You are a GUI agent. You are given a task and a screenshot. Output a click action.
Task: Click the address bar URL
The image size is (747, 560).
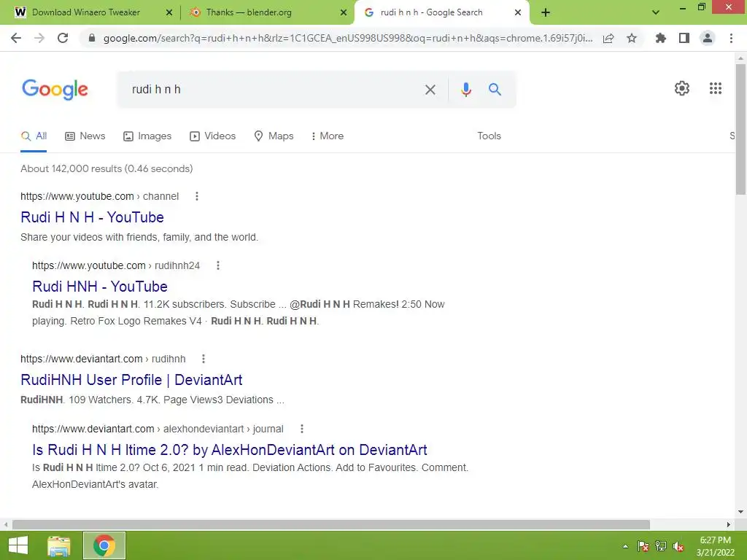coord(348,38)
